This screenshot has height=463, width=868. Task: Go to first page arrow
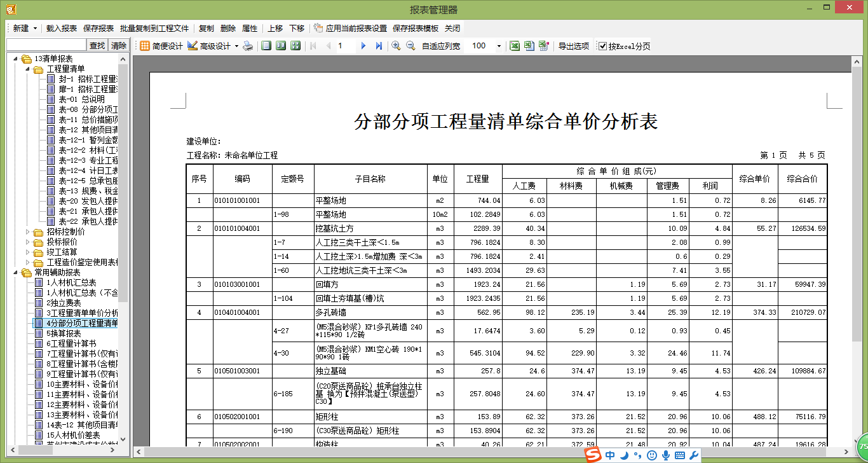313,46
